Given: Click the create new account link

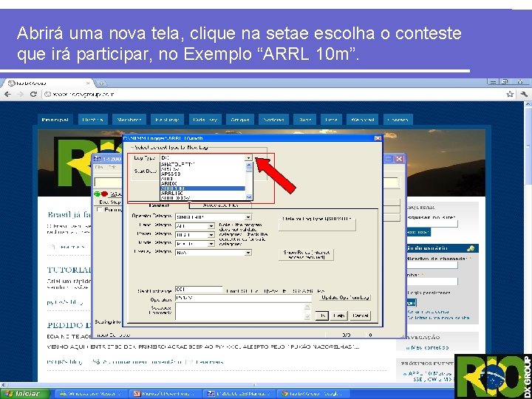Looking at the screenshot, I should (428, 312).
